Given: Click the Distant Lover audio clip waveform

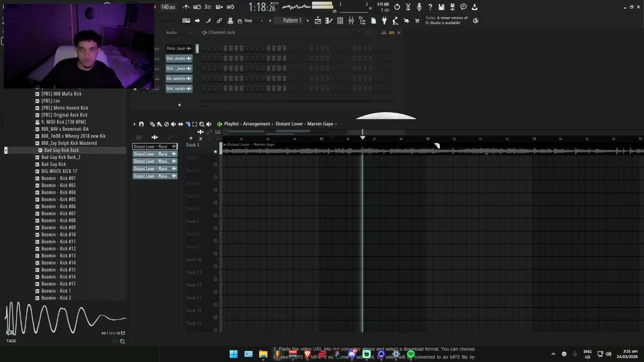Looking at the screenshot, I should point(432,151).
